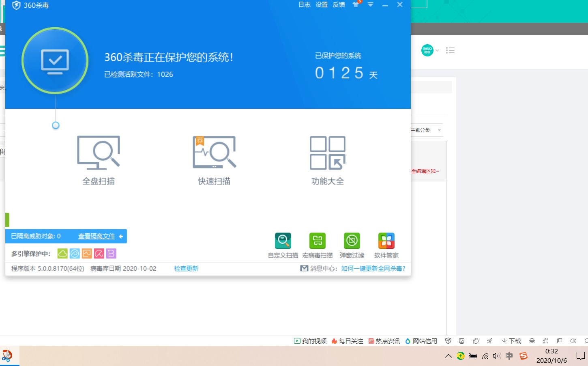Click the shield icon in browser status bar
Image resolution: width=588 pixels, height=366 pixels.
pos(448,341)
